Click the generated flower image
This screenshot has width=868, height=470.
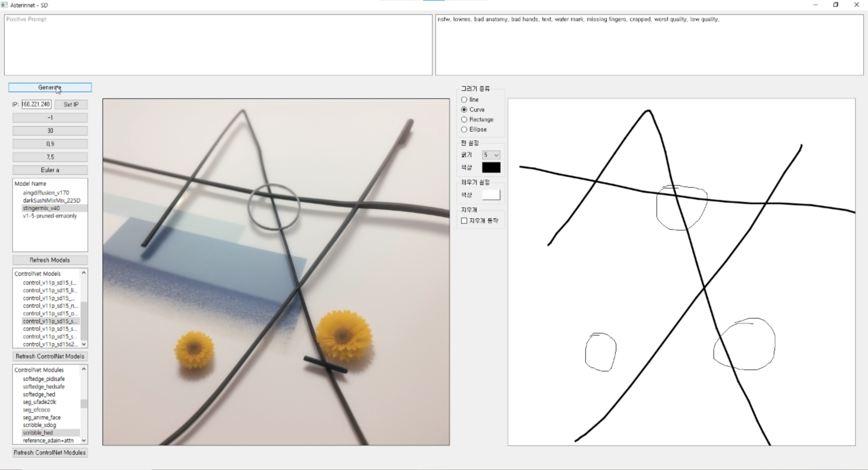[x=276, y=272]
